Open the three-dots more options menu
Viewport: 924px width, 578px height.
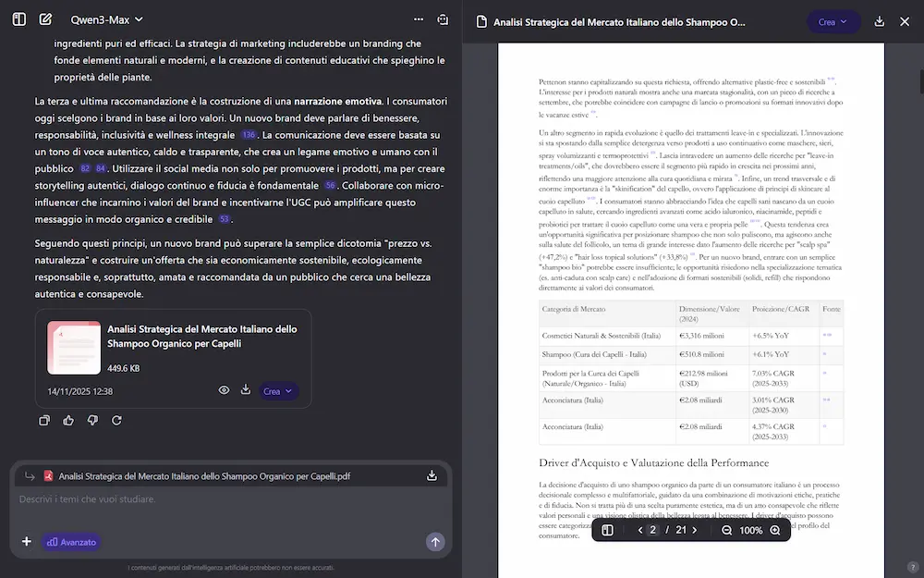click(419, 19)
